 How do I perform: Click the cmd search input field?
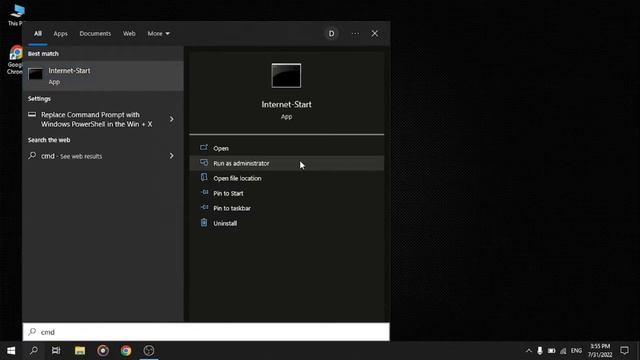206,332
